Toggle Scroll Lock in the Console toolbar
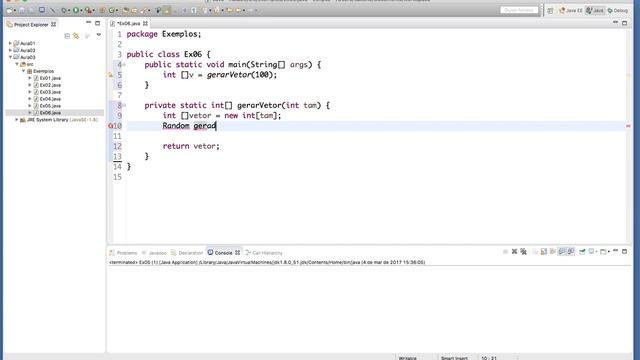 point(544,251)
